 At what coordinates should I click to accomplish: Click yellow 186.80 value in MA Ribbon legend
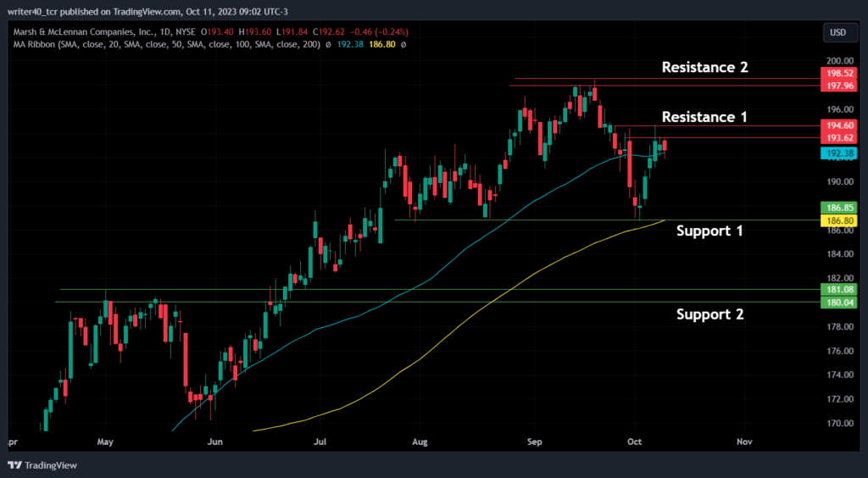pyautogui.click(x=383, y=44)
